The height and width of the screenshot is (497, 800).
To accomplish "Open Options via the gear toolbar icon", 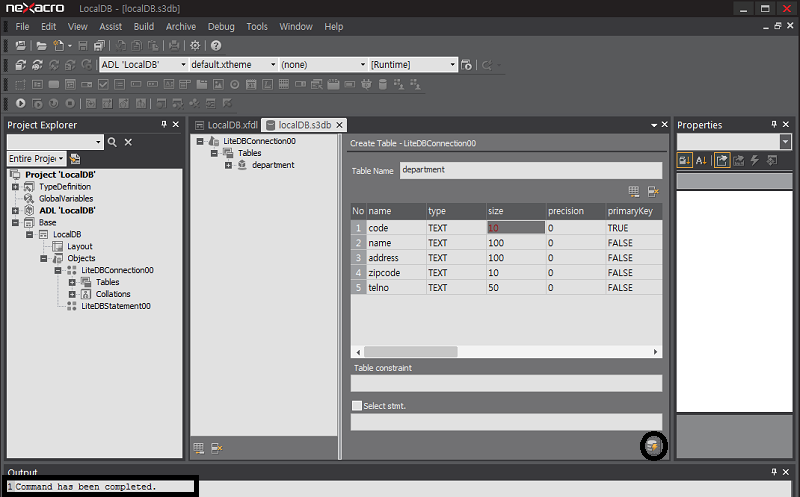I will pyautogui.click(x=195, y=45).
